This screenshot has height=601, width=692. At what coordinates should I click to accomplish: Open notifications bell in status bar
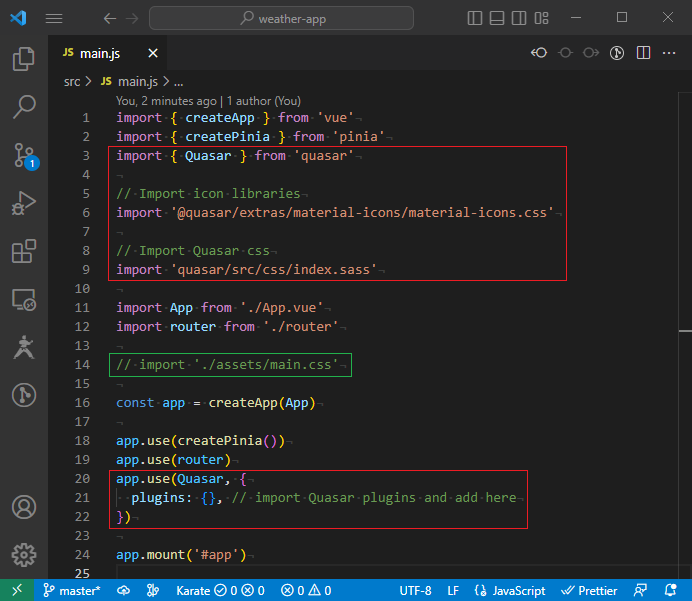pyautogui.click(x=671, y=590)
